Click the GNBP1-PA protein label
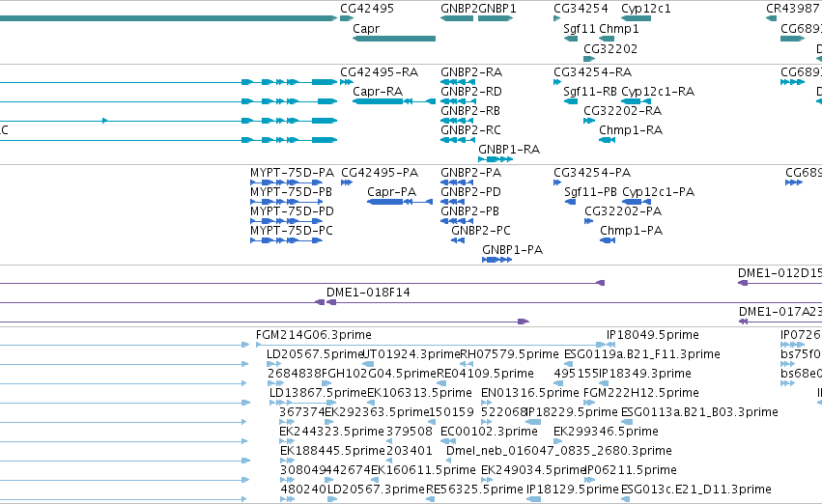Image resolution: width=822 pixels, height=504 pixels. tap(512, 250)
